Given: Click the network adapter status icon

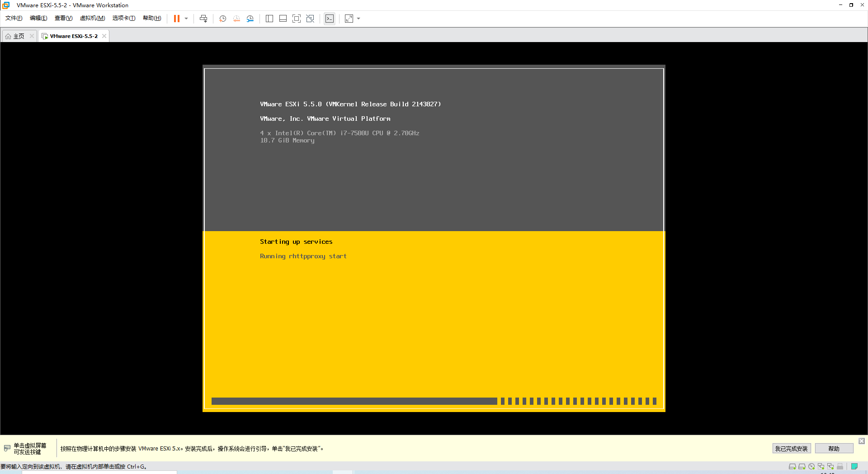Looking at the screenshot, I should tap(822, 466).
